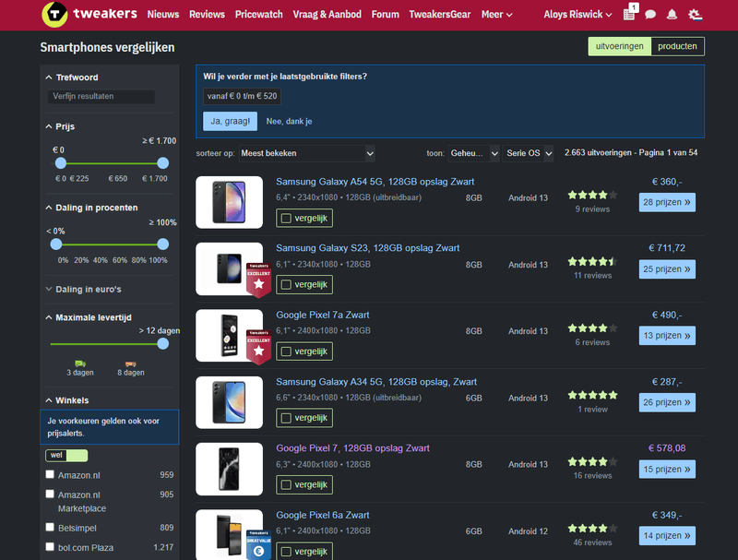Click the orange truck 8 dagen delivery icon
The height and width of the screenshot is (560, 738).
[130, 363]
